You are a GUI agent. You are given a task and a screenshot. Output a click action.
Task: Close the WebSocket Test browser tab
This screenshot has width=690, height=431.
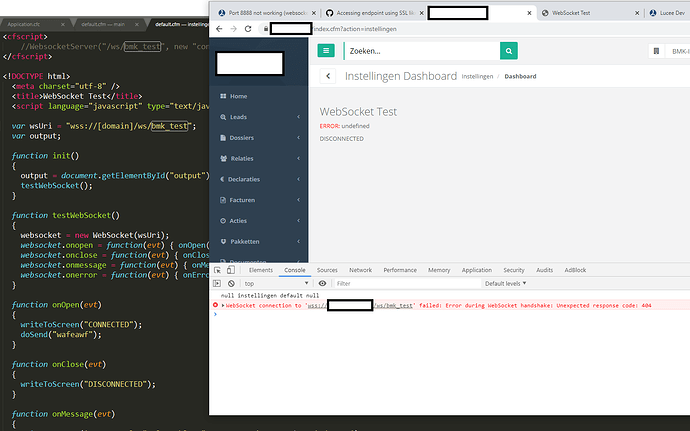pyautogui.click(x=637, y=13)
